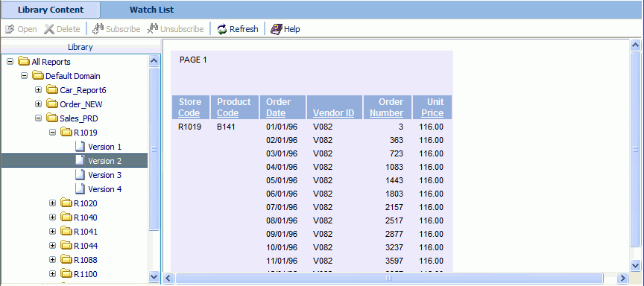Click the Vendor ID column header link
644x286 pixels.
click(333, 113)
